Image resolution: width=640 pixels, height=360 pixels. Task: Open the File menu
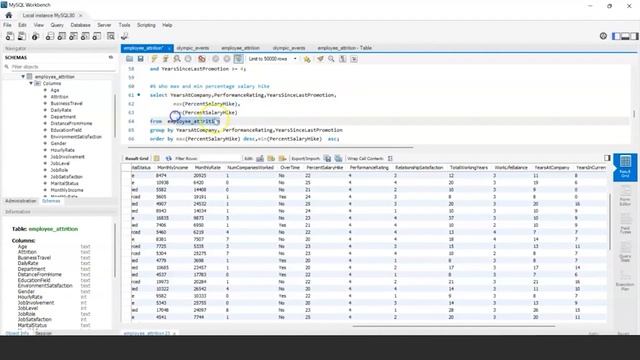click(7, 25)
